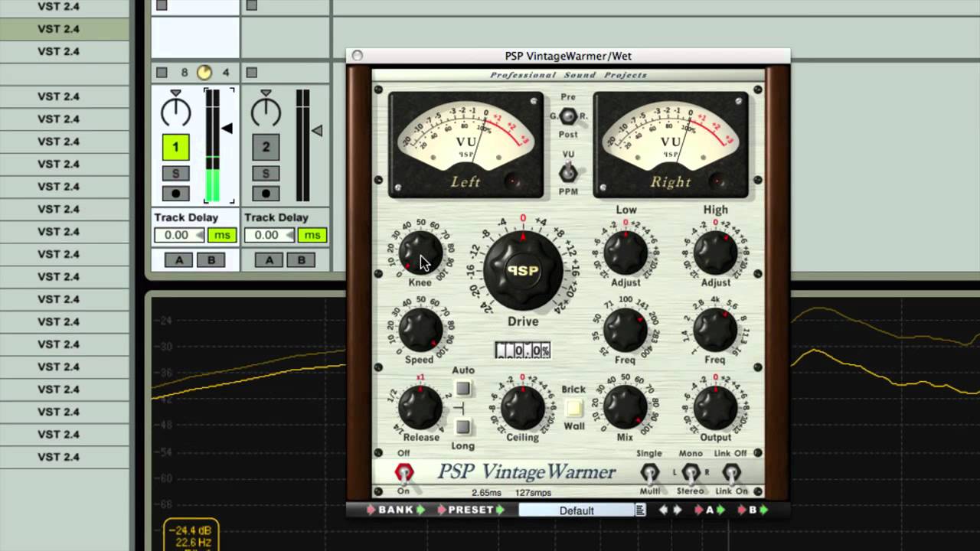Click the Default preset name field
The image size is (980, 551).
pos(577,510)
